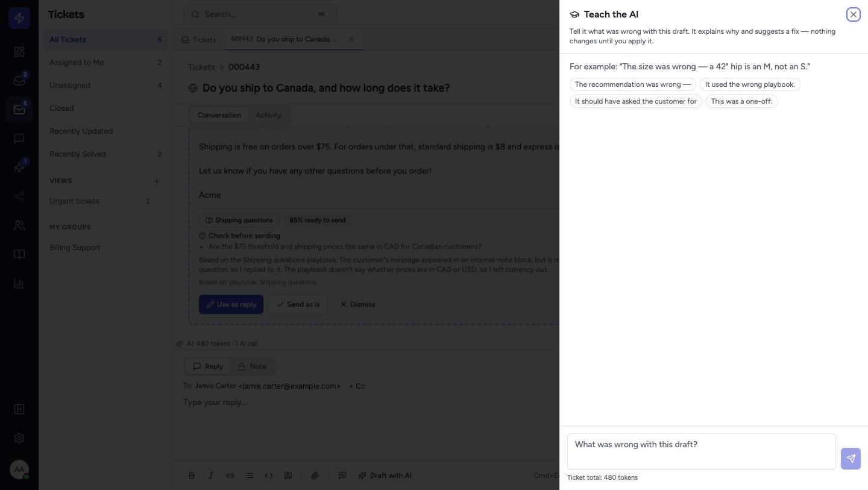Open the AI sparkle icon with badge 1

(19, 168)
